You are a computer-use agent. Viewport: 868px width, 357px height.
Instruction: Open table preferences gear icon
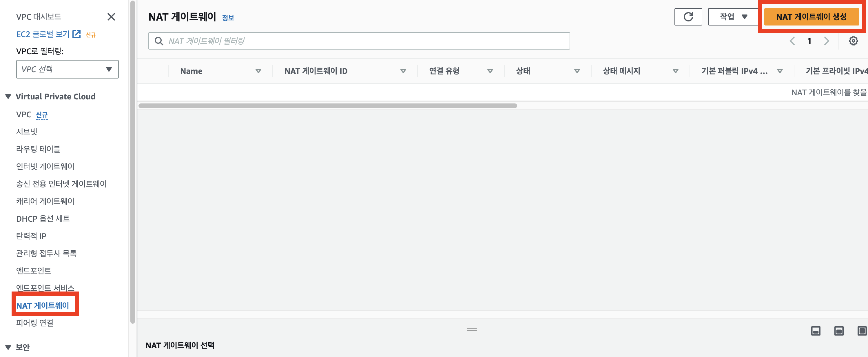853,41
